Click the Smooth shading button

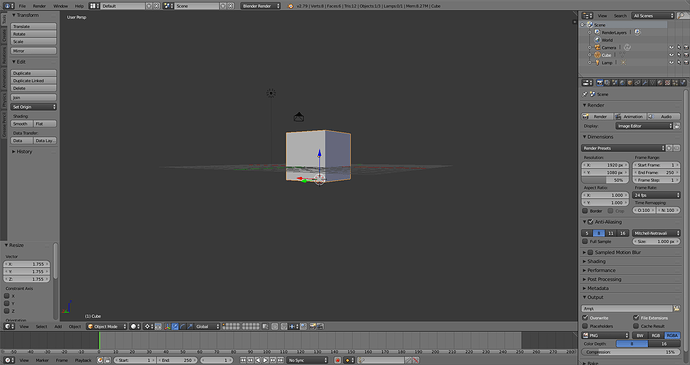click(x=22, y=124)
